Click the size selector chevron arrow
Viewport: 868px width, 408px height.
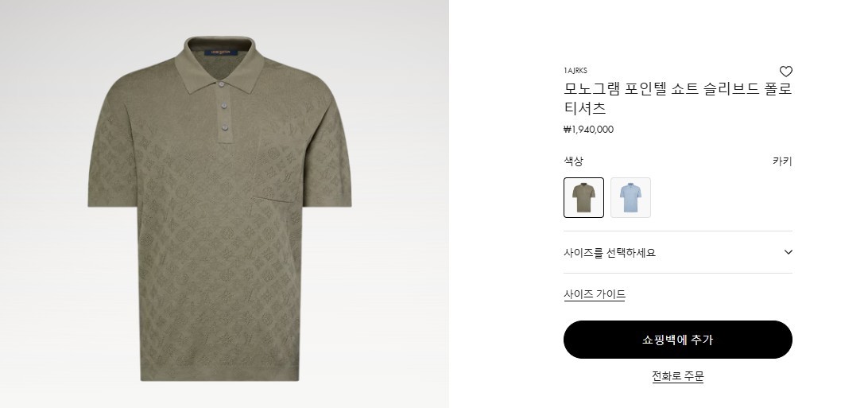pos(788,252)
